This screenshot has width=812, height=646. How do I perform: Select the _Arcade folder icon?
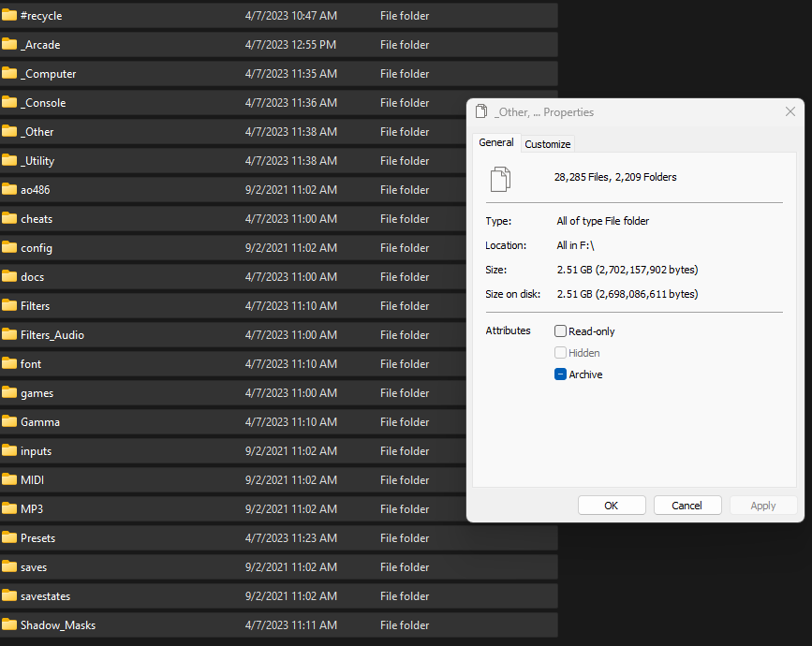pos(8,45)
